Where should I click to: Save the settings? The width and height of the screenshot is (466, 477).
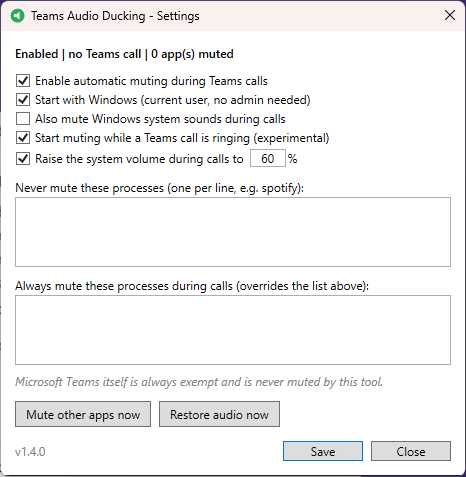pyautogui.click(x=323, y=451)
